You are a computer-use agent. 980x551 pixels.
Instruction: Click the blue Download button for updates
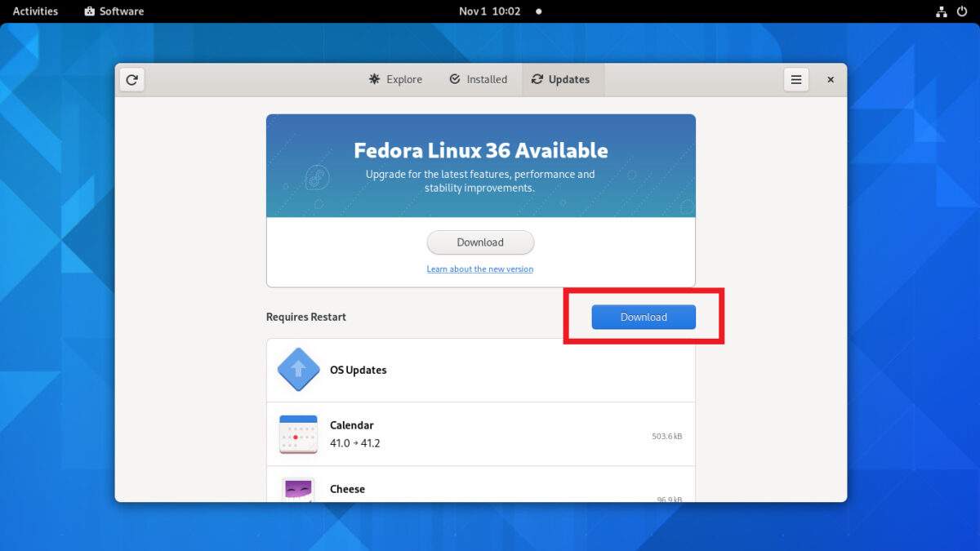coord(644,318)
